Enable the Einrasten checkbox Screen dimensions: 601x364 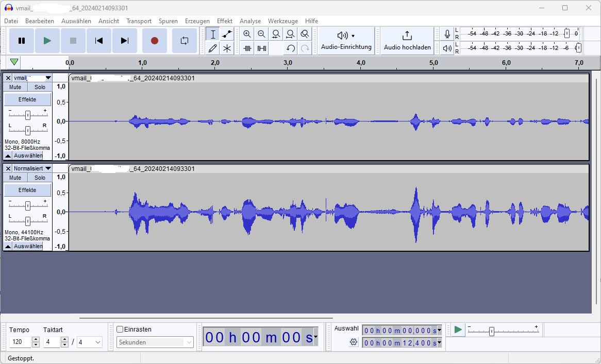tap(120, 330)
